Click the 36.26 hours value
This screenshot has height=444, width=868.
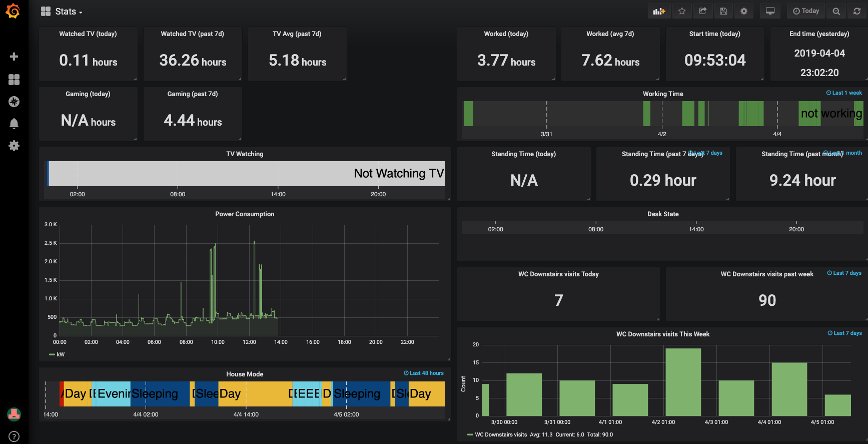coord(193,61)
